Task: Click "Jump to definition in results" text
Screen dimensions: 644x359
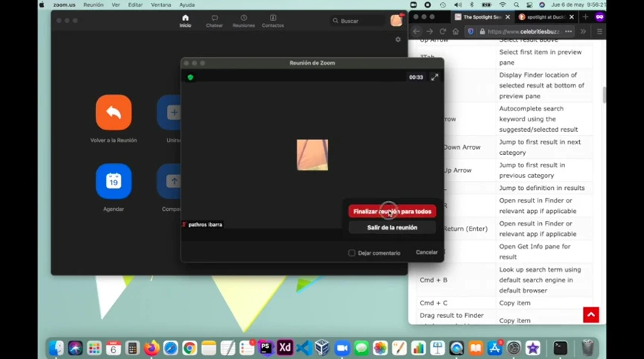Action: 542,188
